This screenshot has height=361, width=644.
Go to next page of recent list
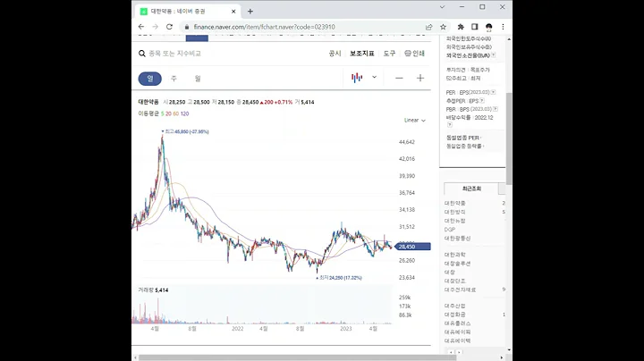point(459,352)
